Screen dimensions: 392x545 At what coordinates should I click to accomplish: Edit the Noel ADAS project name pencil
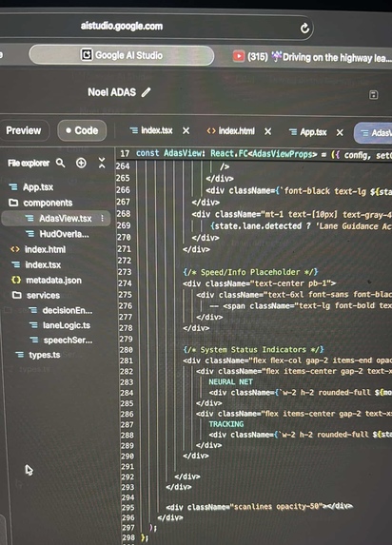coord(147,92)
